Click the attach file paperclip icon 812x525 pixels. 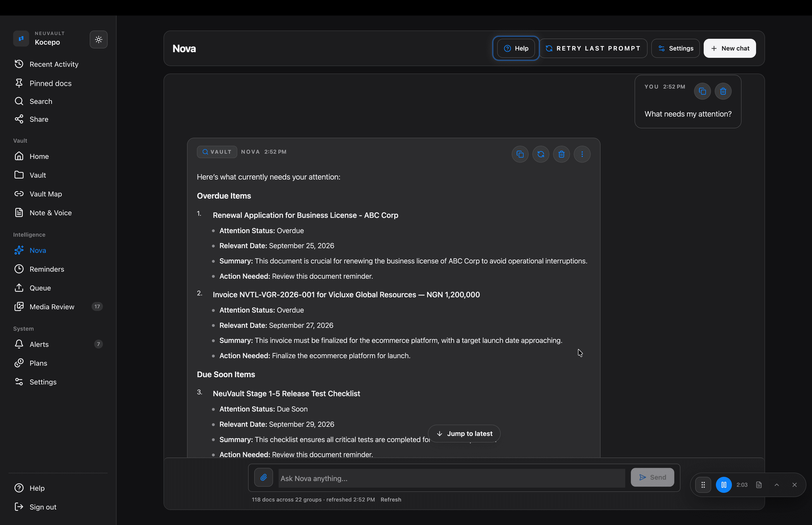(x=263, y=477)
